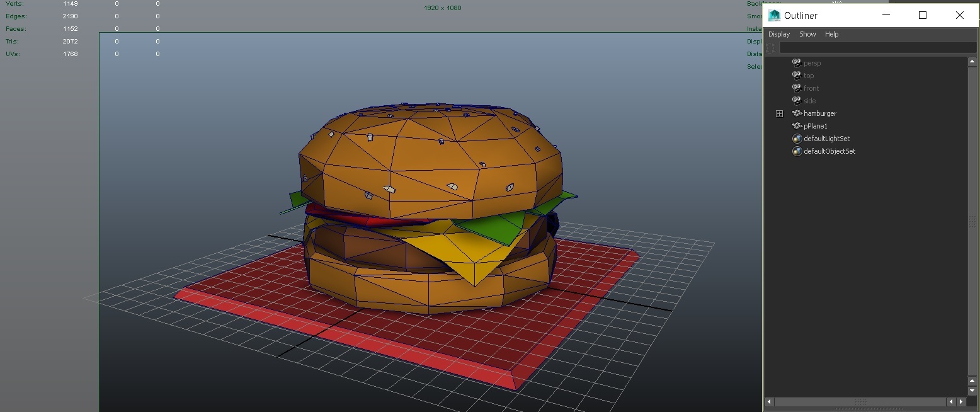Viewport: 980px width, 412px height.
Task: Select the top row label
Action: pyautogui.click(x=809, y=76)
